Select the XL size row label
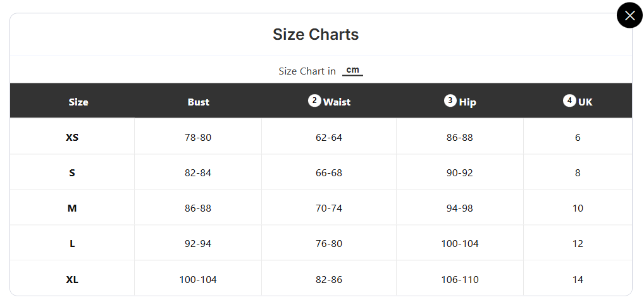 (x=72, y=279)
